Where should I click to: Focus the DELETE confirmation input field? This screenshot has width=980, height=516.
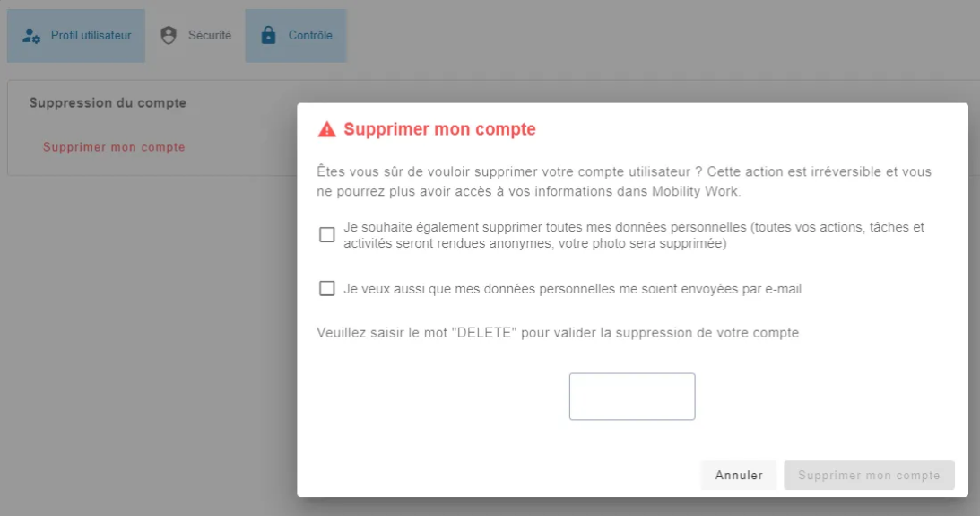[632, 397]
